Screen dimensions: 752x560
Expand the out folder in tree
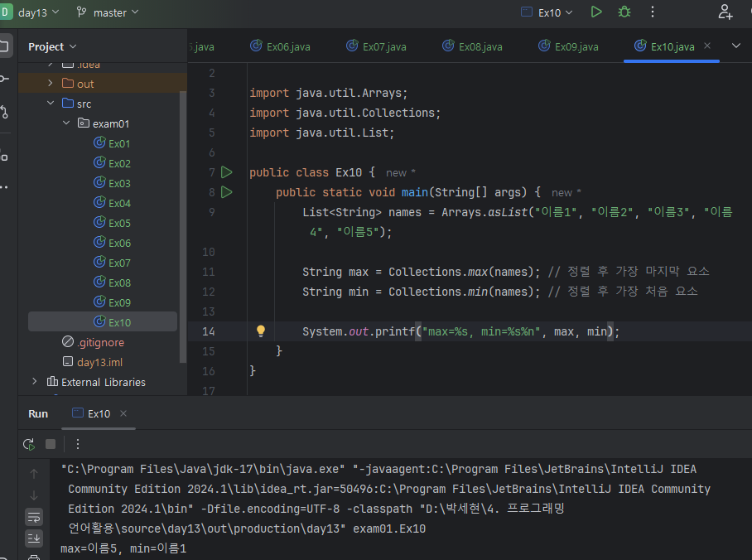51,84
